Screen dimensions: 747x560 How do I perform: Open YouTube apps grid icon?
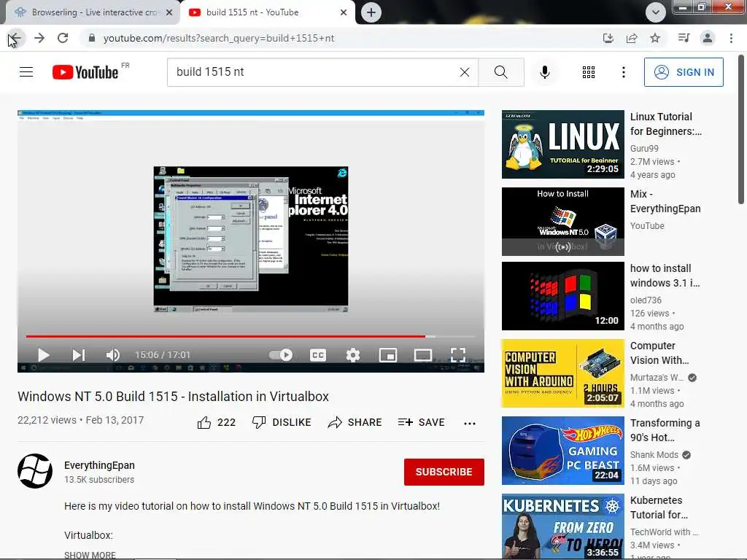coord(589,72)
